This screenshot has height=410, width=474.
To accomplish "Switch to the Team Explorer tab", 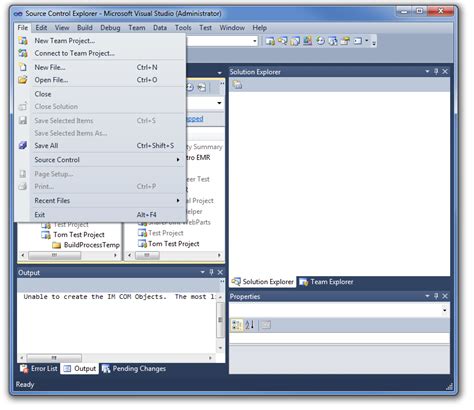I will tap(326, 282).
